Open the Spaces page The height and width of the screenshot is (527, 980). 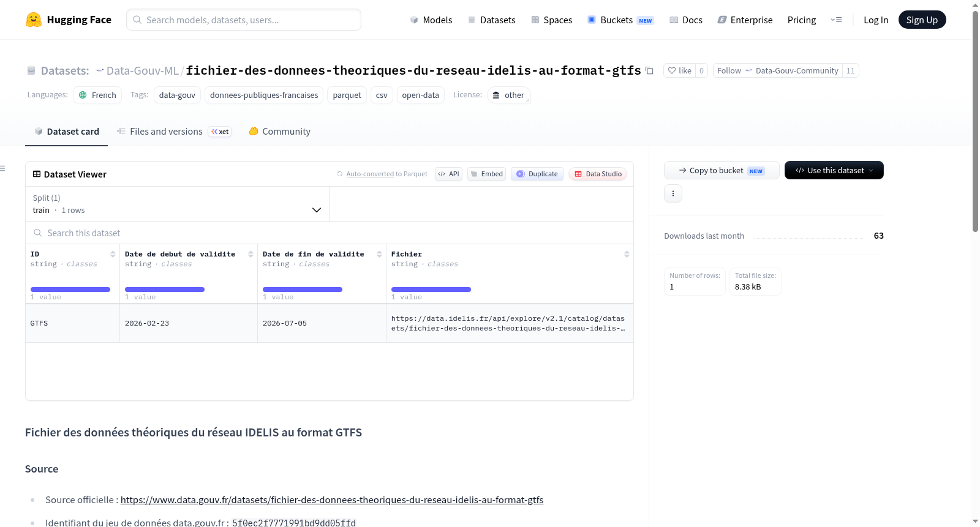pyautogui.click(x=551, y=20)
